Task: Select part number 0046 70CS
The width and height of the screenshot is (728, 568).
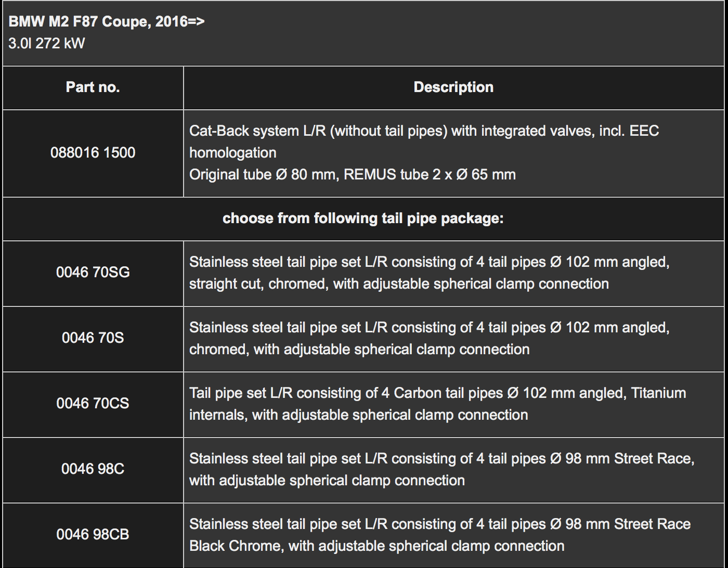Action: coord(93,404)
